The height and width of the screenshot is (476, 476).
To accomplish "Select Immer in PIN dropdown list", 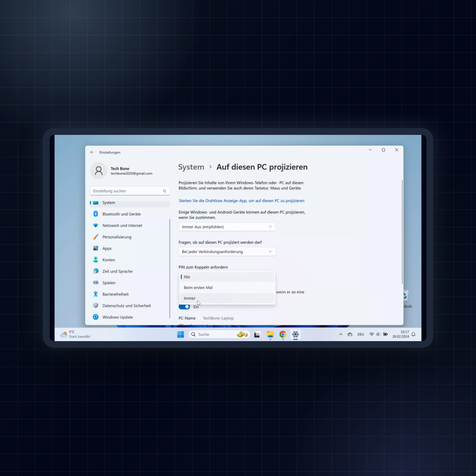I will pos(227,298).
